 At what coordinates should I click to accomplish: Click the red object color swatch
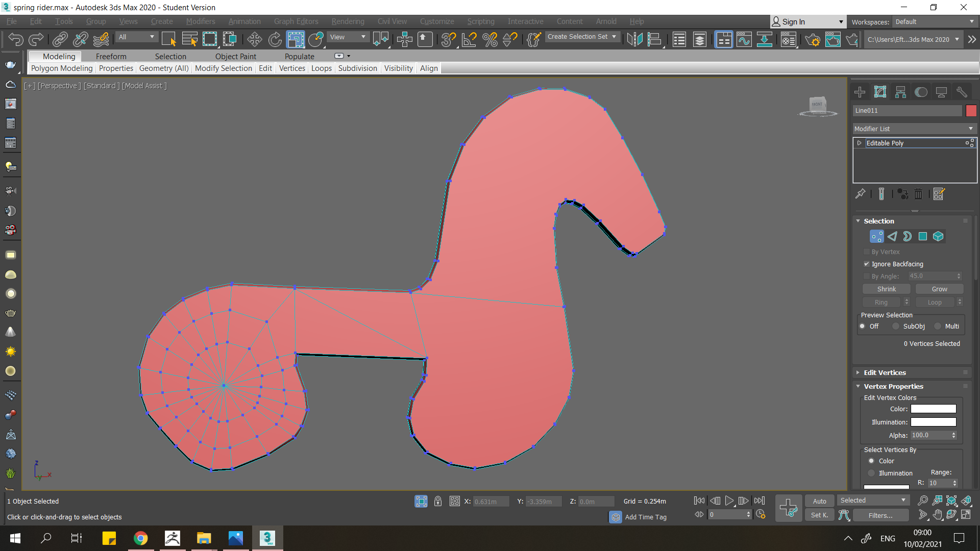971,111
